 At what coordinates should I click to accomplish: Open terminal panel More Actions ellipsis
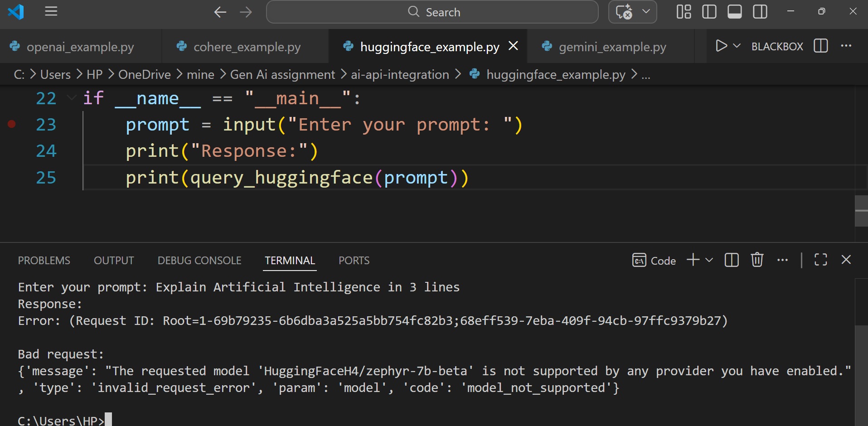pyautogui.click(x=782, y=260)
